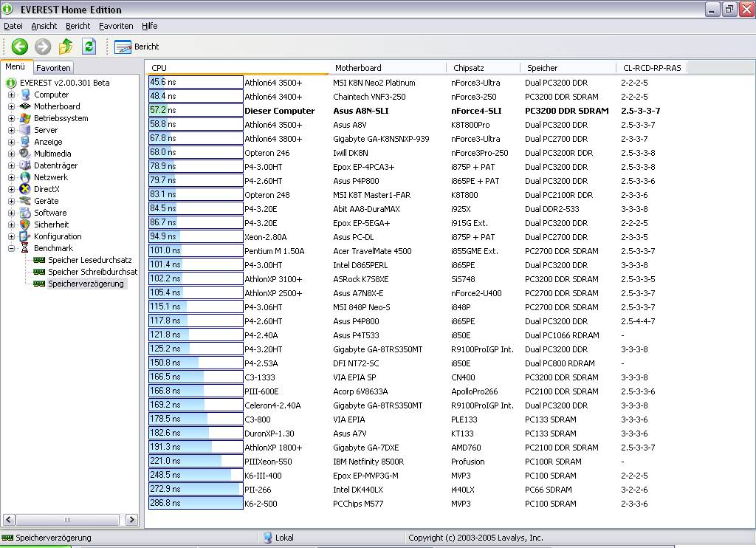
Task: Select the Software icon in the tree
Action: coord(25,213)
